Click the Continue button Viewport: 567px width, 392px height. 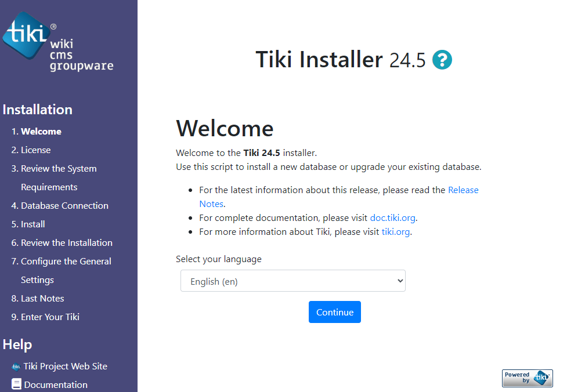tap(334, 312)
